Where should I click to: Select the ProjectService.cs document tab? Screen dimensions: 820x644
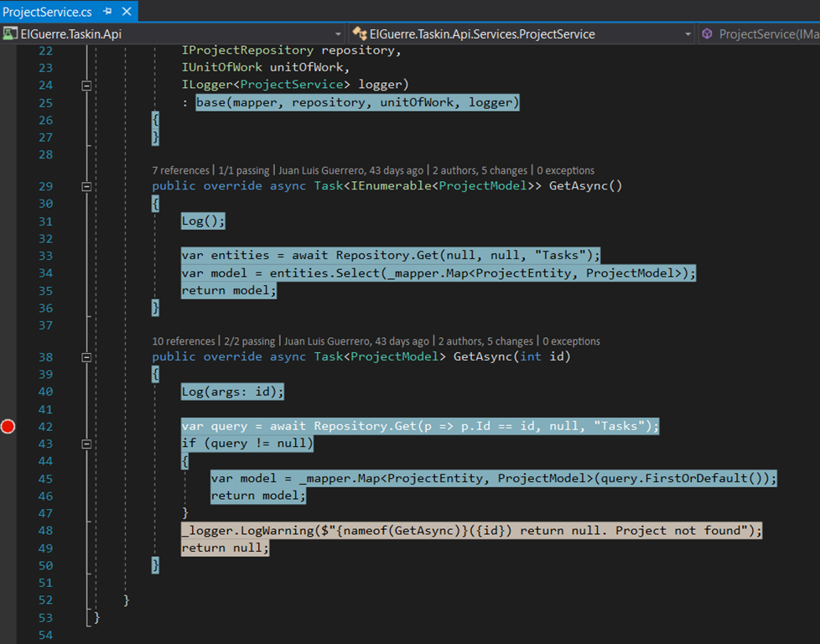pyautogui.click(x=48, y=12)
